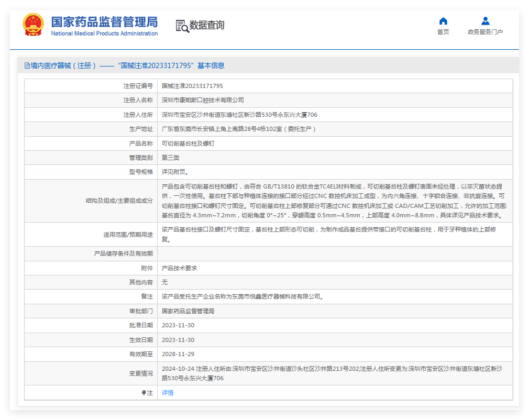Image resolution: width=529 pixels, height=420 pixels.
Task: Click structure description starting 产品包含可切削基台柱
Action: [334, 201]
